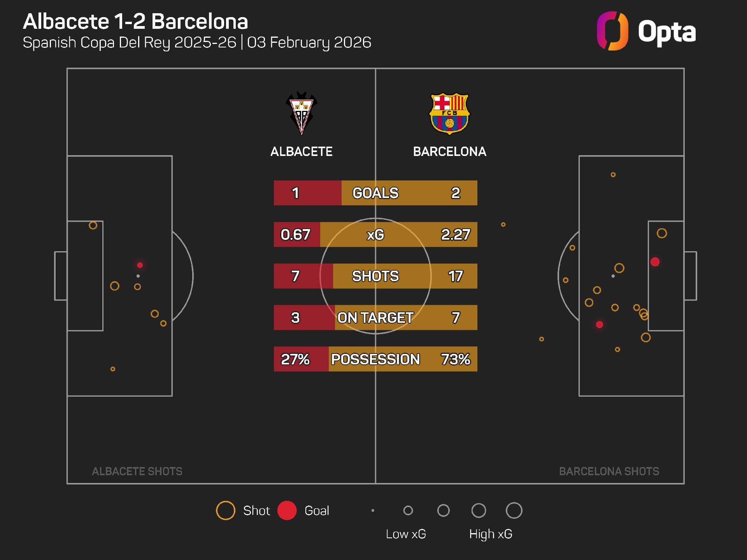Viewport: 747px width, 560px height.
Task: Click the ALBACETE SHOTS pitch label
Action: [x=137, y=471]
